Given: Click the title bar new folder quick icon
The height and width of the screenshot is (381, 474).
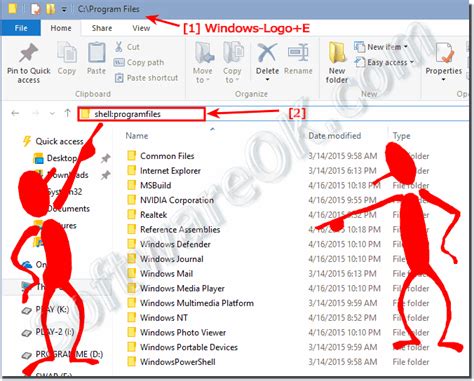Looking at the screenshot, I should pos(50,9).
